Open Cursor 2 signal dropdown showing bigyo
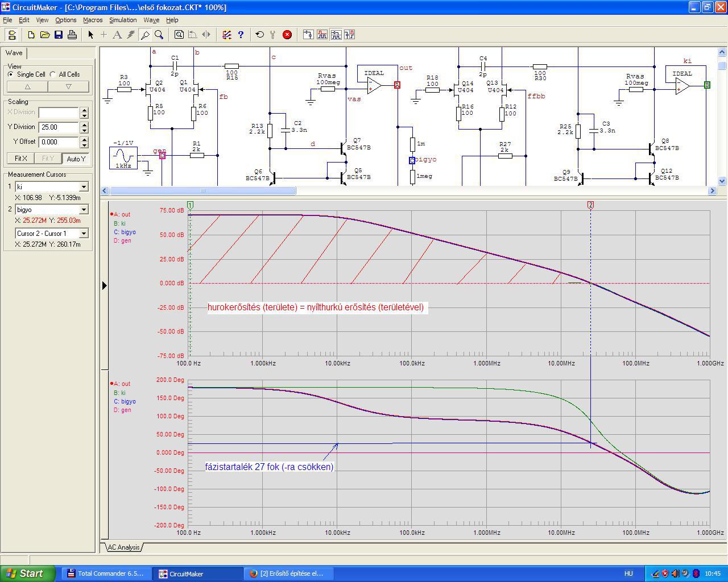The image size is (728, 582). pyautogui.click(x=84, y=210)
